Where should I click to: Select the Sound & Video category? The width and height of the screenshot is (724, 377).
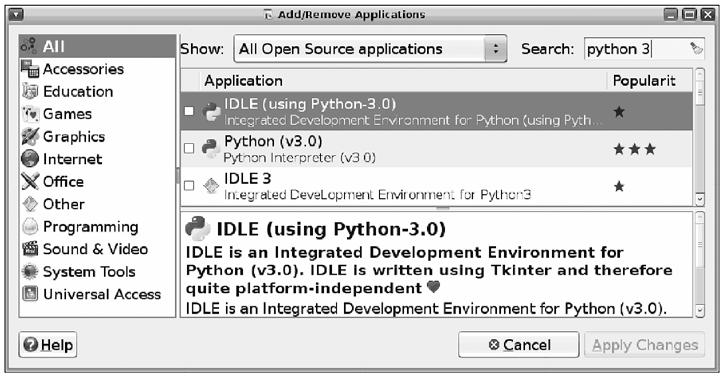[x=97, y=249]
